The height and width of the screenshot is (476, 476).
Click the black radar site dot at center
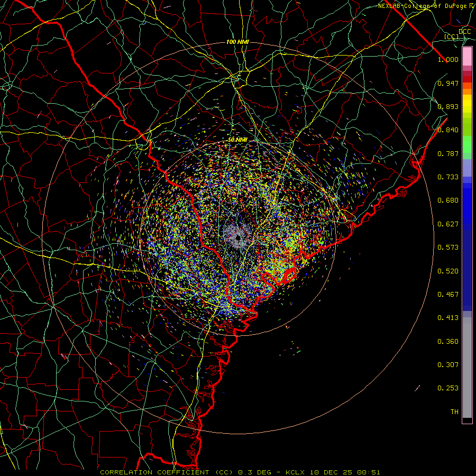pyautogui.click(x=239, y=237)
